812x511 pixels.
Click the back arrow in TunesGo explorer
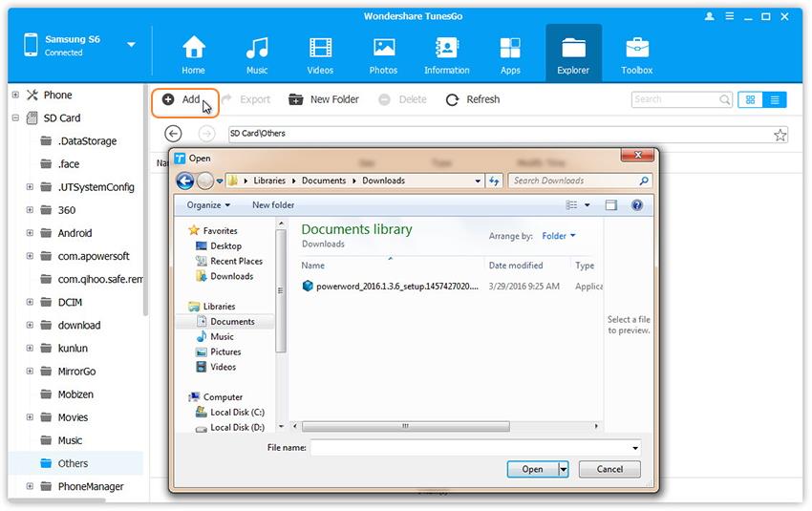pyautogui.click(x=173, y=134)
